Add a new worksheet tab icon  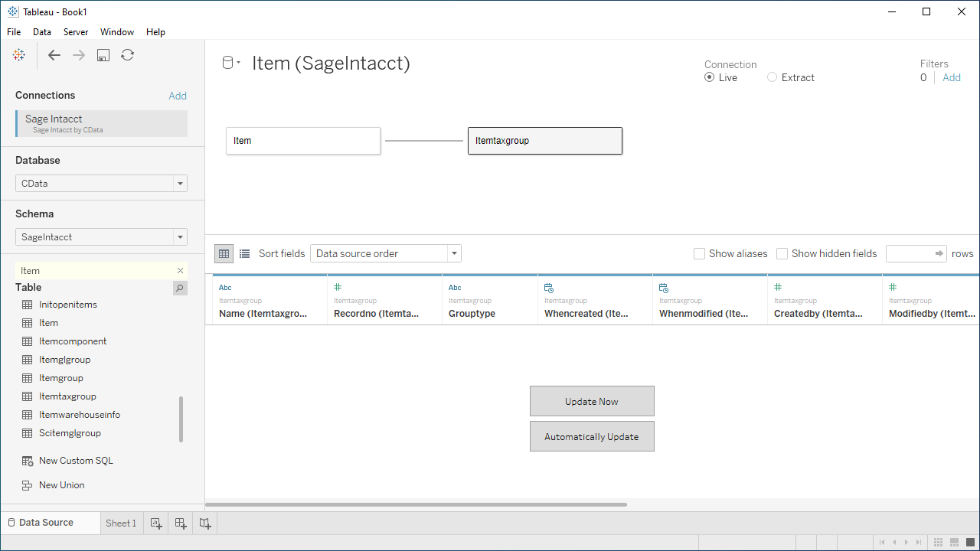pyautogui.click(x=156, y=523)
